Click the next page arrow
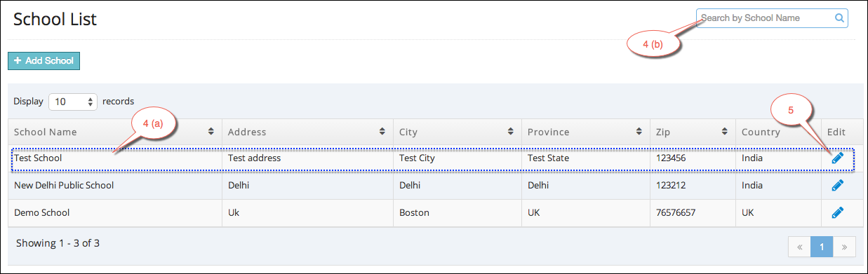This screenshot has height=274, width=868. tap(844, 247)
